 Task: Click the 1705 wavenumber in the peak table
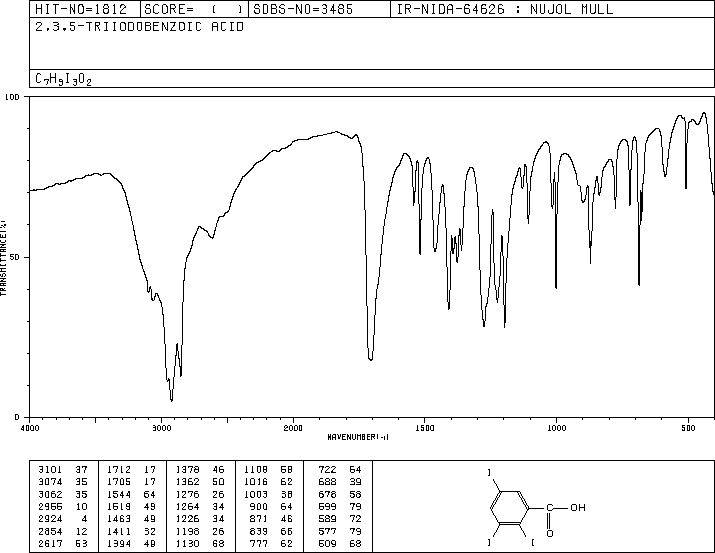[119, 482]
